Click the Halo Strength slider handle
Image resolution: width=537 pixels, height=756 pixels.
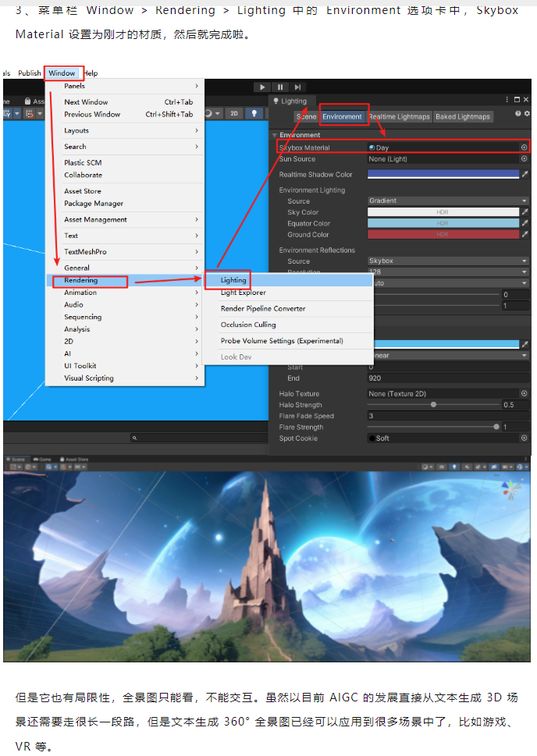point(433,404)
